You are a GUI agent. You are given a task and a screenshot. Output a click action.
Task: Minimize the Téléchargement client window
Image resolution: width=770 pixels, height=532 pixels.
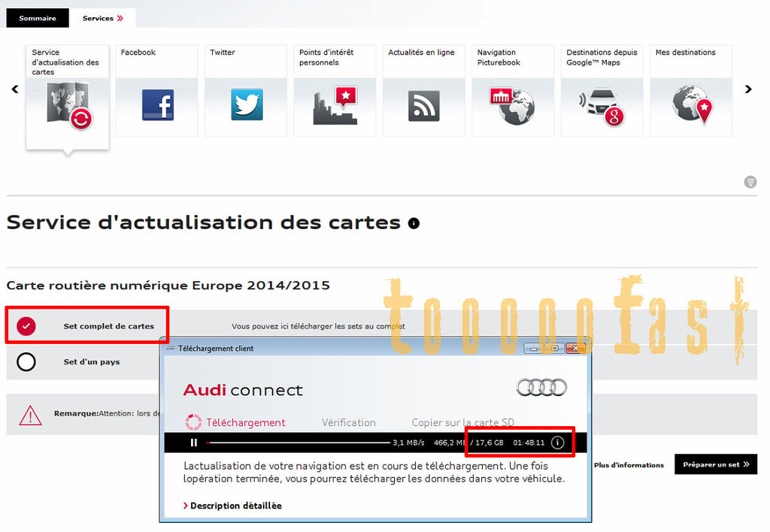(x=533, y=349)
